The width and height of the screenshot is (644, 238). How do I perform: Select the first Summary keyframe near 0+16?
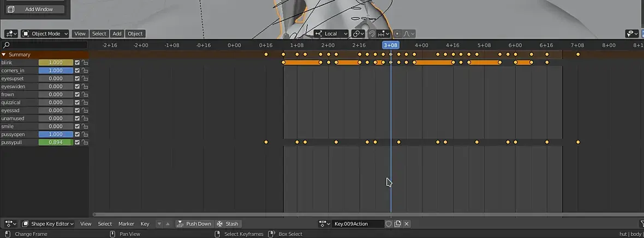tap(266, 54)
